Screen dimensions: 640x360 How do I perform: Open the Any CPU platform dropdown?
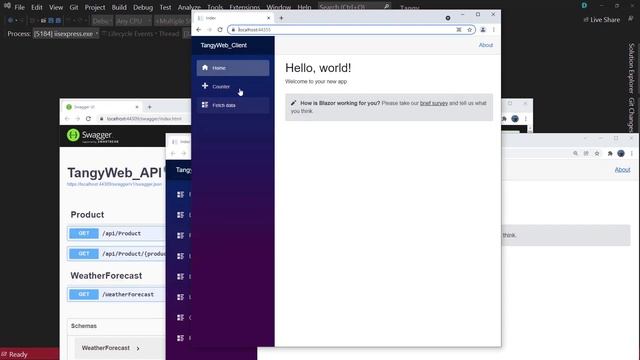pyautogui.click(x=133, y=20)
